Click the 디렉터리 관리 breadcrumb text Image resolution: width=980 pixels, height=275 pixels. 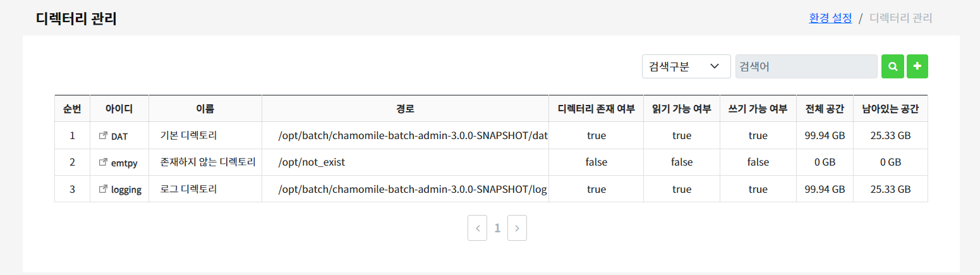click(900, 18)
